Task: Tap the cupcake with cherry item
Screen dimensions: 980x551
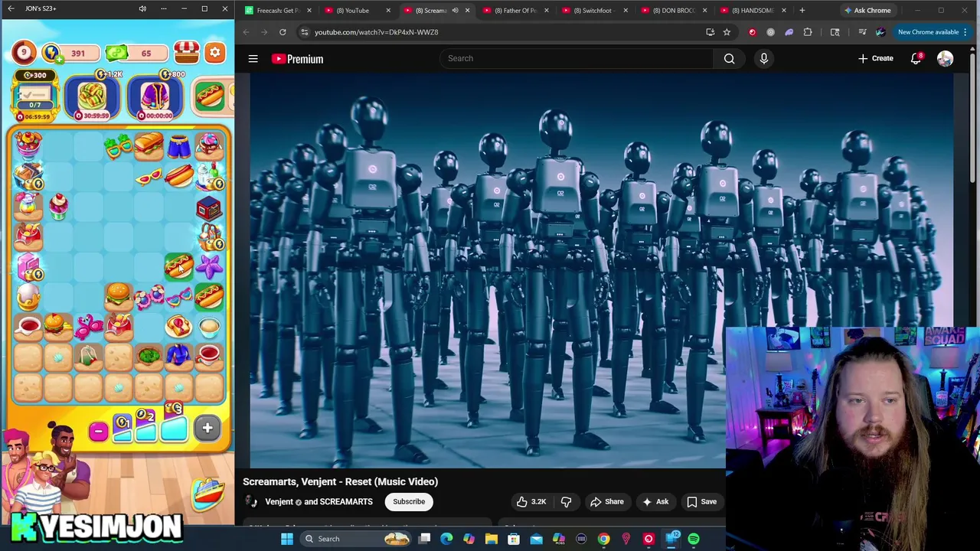Action: pyautogui.click(x=59, y=207)
